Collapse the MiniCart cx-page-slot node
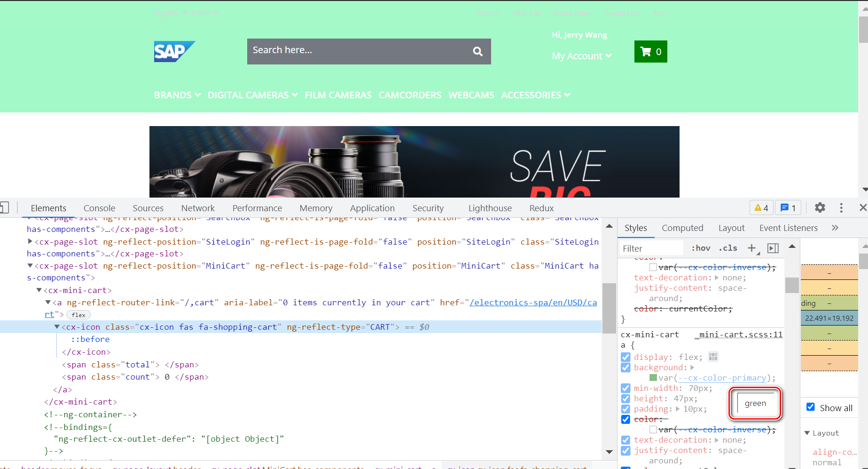The image size is (868, 469). [x=30, y=265]
